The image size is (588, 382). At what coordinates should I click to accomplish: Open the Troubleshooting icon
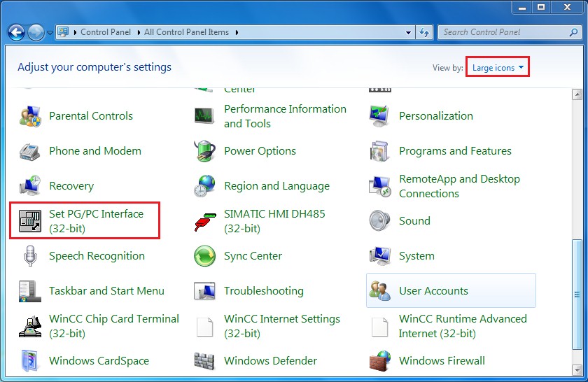point(204,291)
